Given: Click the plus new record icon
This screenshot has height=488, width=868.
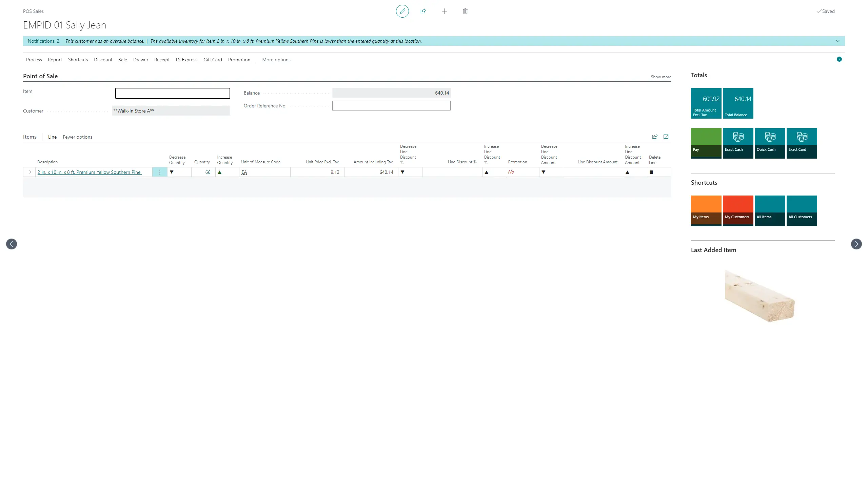Looking at the screenshot, I should pos(444,11).
